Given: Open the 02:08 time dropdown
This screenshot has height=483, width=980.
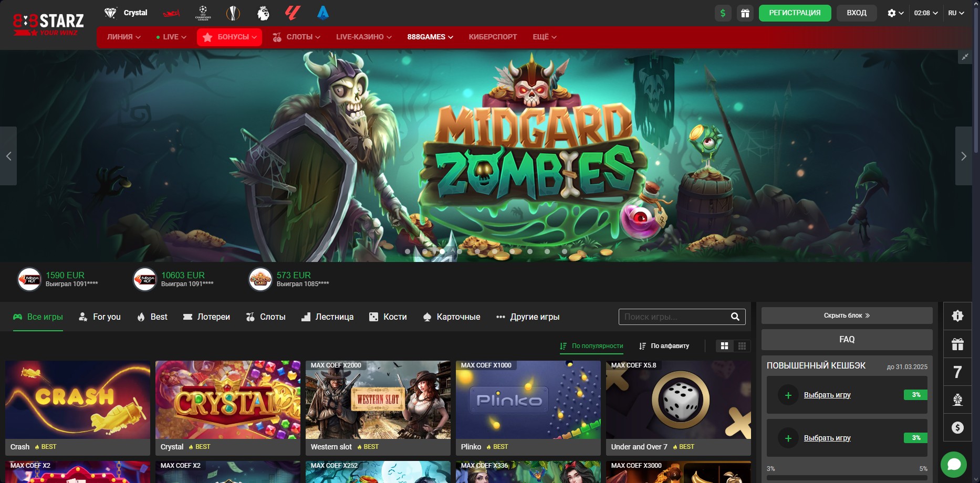Looking at the screenshot, I should pos(926,13).
